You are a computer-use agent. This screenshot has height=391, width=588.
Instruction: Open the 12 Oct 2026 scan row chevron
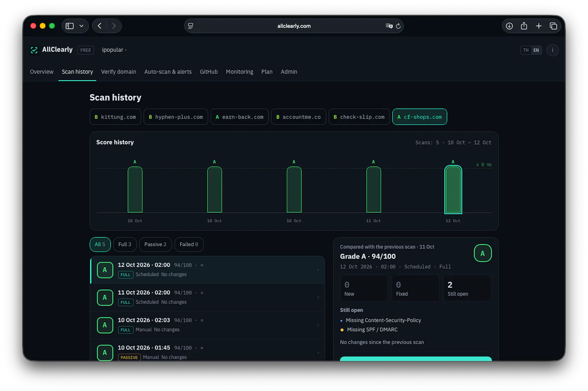pyautogui.click(x=318, y=270)
